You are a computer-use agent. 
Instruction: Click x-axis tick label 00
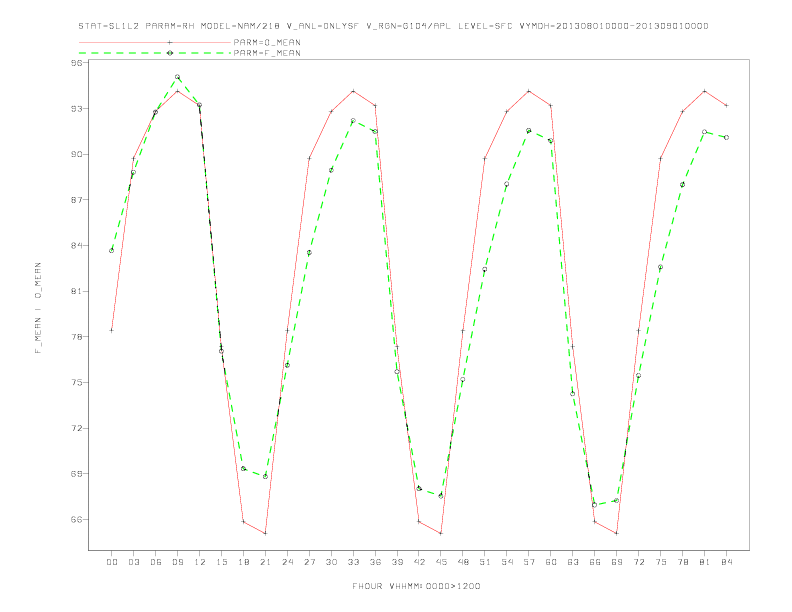(112, 562)
